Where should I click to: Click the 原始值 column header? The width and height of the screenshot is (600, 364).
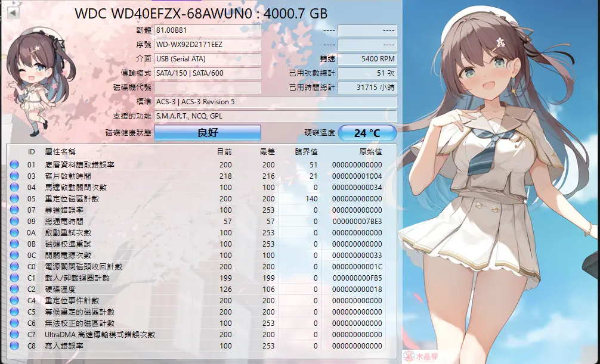pos(370,152)
